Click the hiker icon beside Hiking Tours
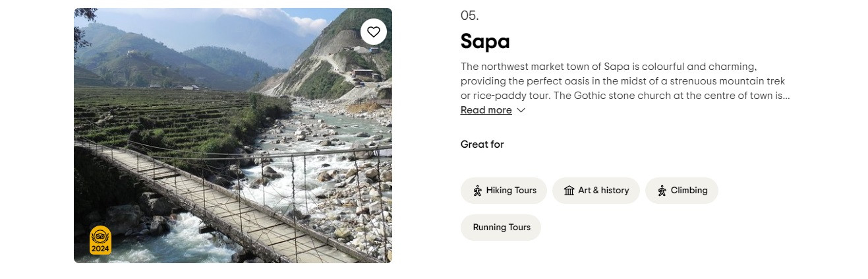This screenshot has width=868, height=279. [478, 191]
